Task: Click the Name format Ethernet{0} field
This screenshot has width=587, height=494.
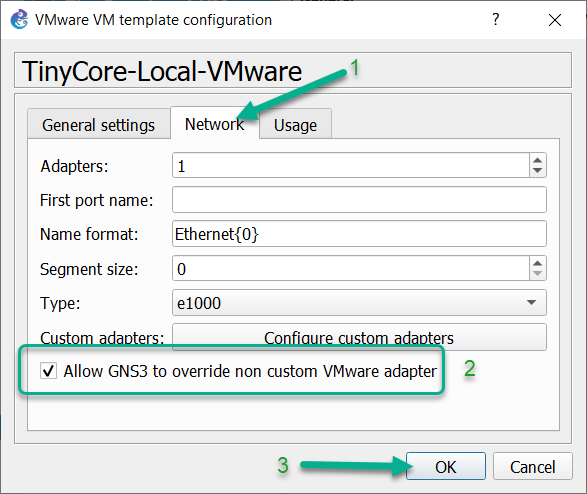Action: tap(359, 234)
